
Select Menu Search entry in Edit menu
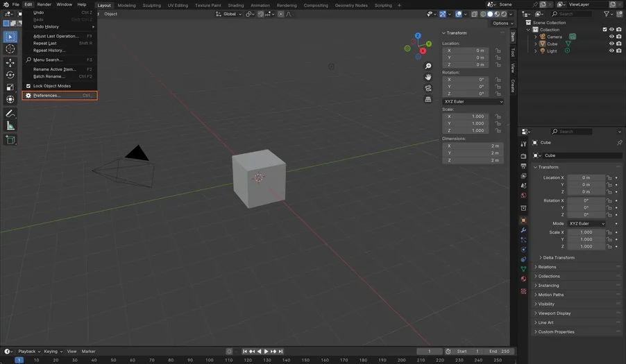(x=60, y=60)
